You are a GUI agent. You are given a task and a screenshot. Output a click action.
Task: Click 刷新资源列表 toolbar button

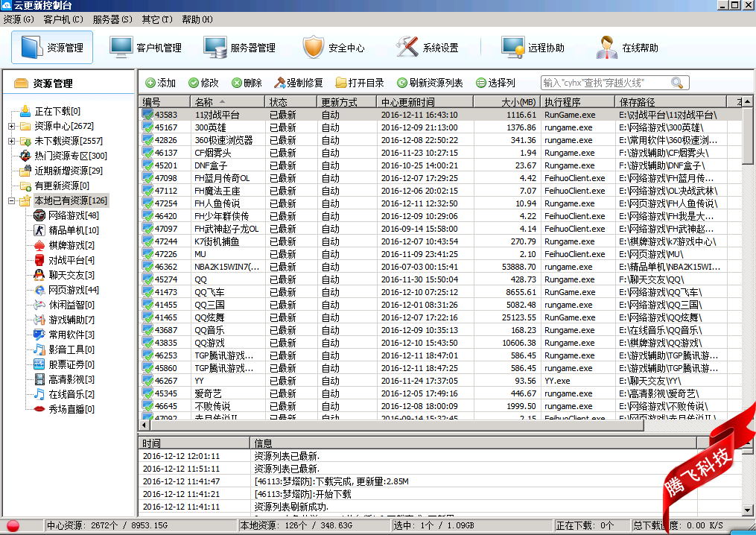coord(430,83)
